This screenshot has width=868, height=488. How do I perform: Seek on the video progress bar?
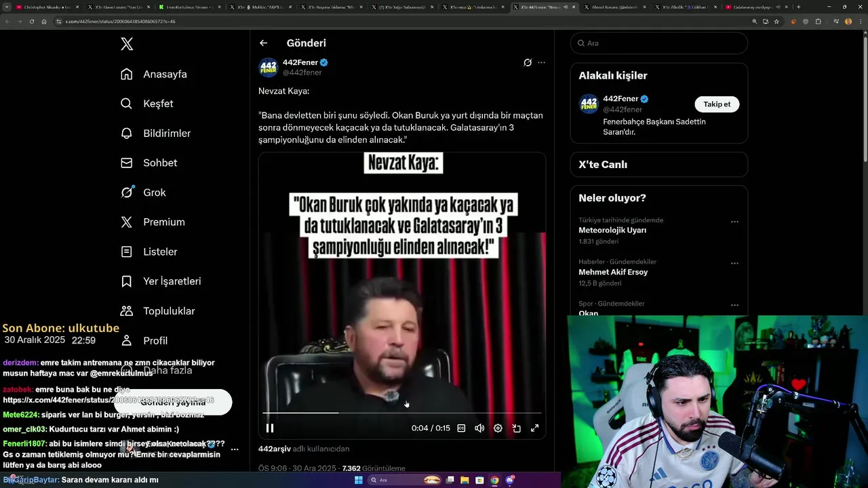(x=402, y=412)
